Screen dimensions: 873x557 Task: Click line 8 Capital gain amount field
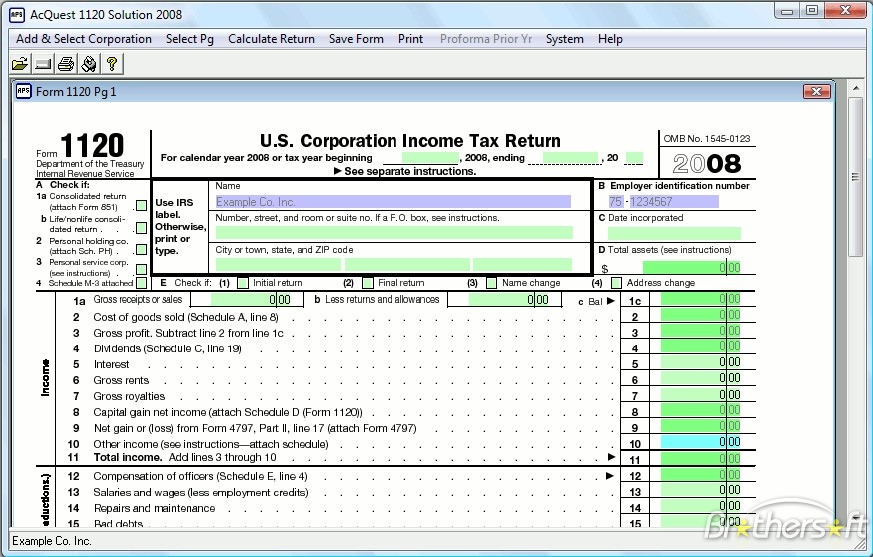click(x=701, y=410)
